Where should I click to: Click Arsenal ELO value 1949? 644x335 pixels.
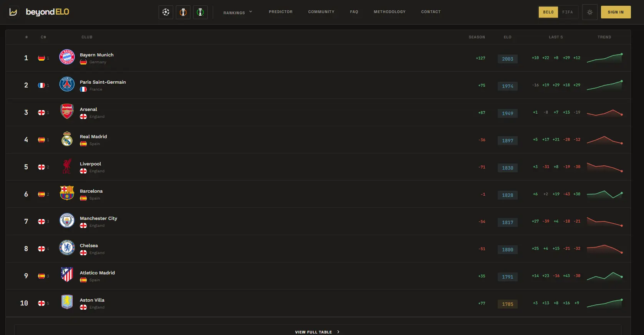pyautogui.click(x=508, y=113)
